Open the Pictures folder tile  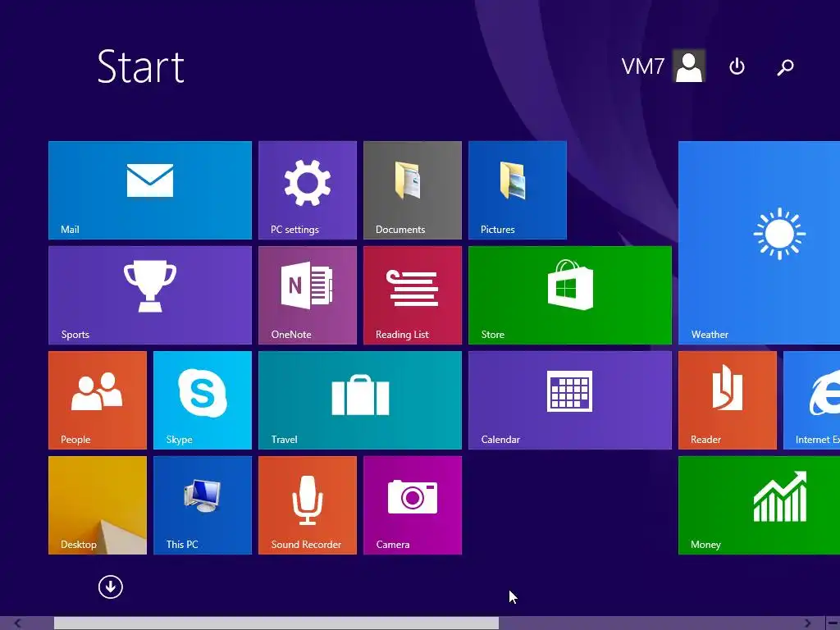click(518, 190)
